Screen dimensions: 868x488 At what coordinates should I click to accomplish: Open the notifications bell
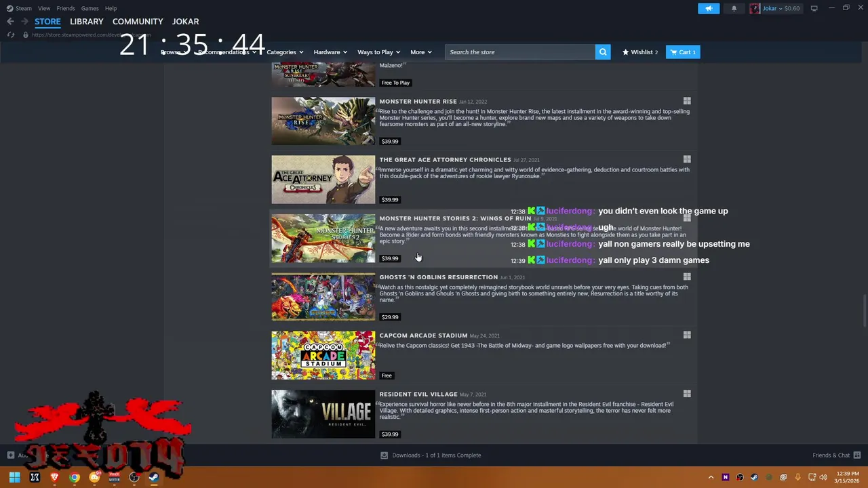[x=734, y=8]
